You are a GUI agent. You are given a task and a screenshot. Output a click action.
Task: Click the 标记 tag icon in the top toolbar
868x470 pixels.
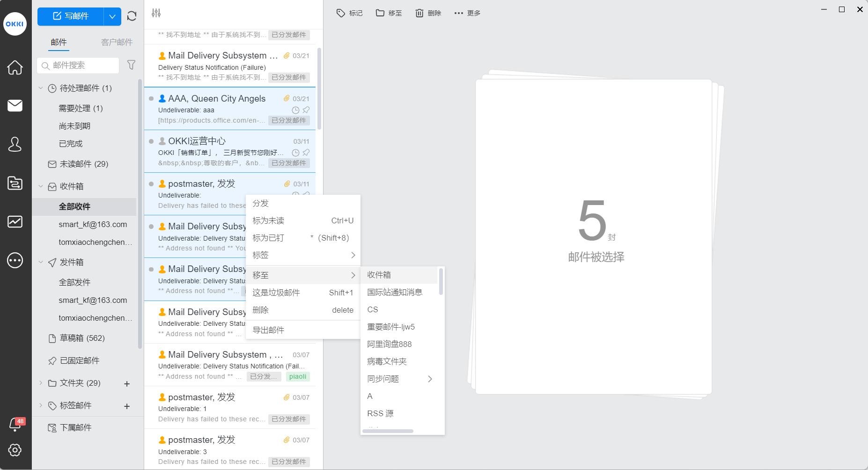tap(341, 13)
